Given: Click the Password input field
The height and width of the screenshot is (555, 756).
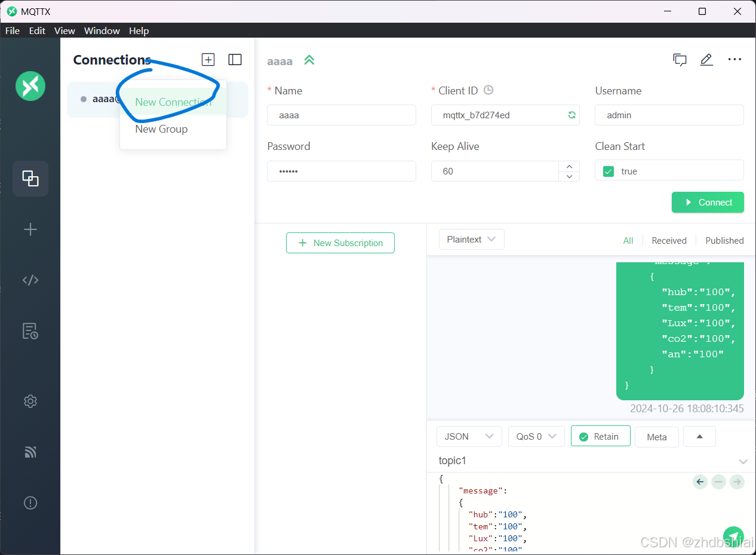Looking at the screenshot, I should click(x=342, y=171).
